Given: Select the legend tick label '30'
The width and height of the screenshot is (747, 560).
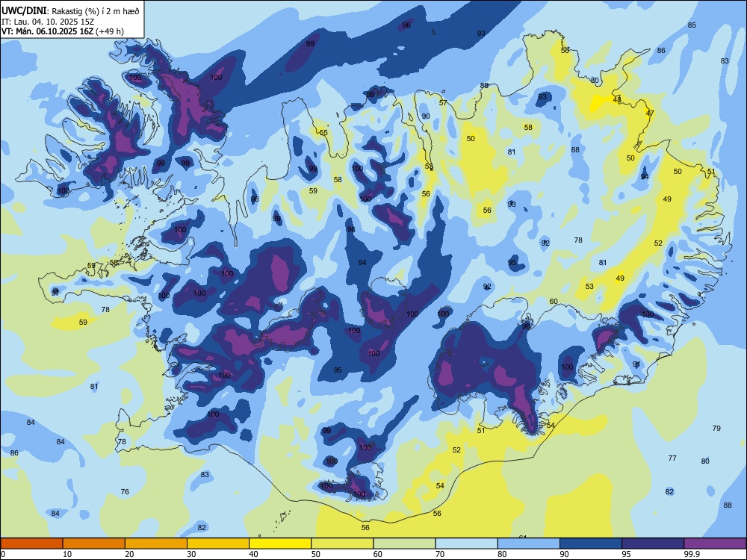Looking at the screenshot, I should (191, 554).
